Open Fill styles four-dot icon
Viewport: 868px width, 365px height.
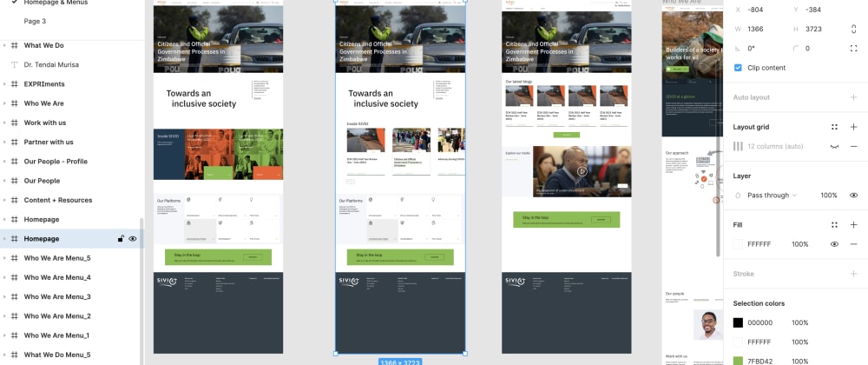click(834, 225)
